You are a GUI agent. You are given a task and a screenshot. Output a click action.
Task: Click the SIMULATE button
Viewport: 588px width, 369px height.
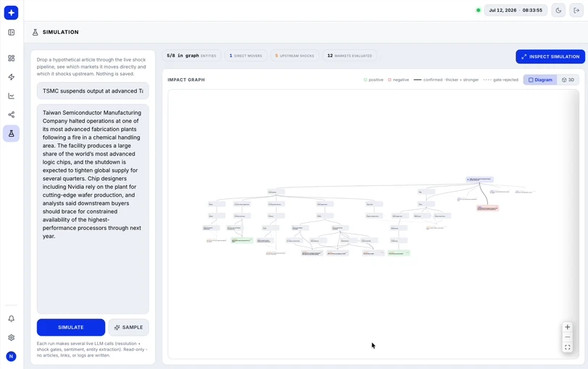[x=71, y=328]
